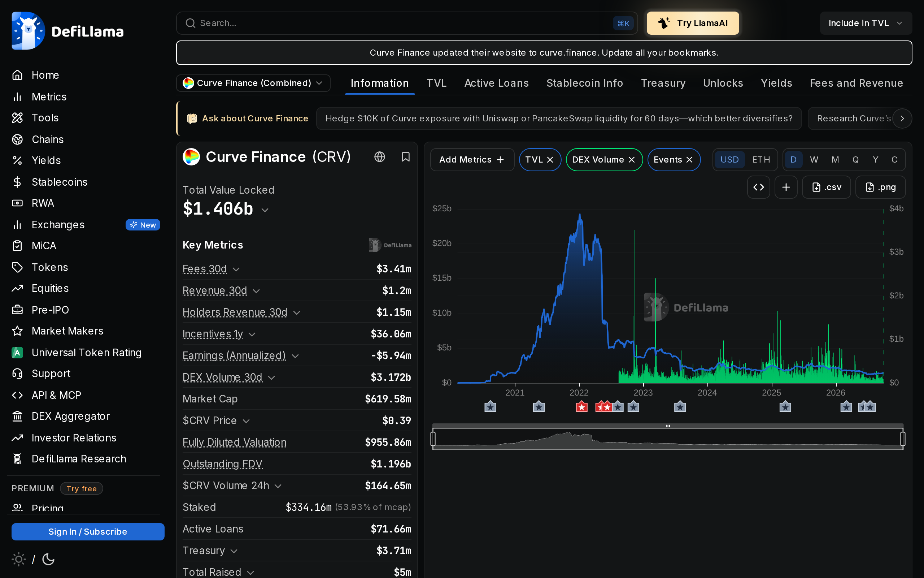
Task: Open the Yields percent icon in sidebar
Action: point(17,160)
